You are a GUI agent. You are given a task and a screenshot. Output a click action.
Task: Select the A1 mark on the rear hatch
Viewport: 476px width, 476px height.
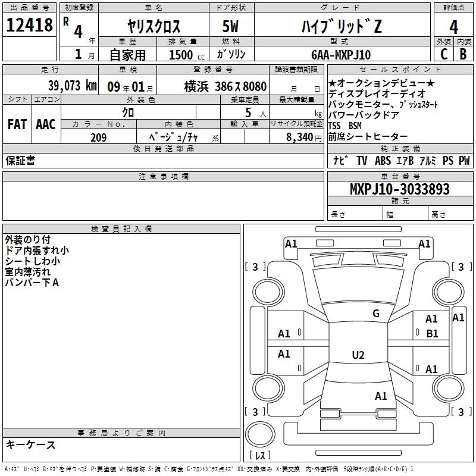[x=381, y=396]
